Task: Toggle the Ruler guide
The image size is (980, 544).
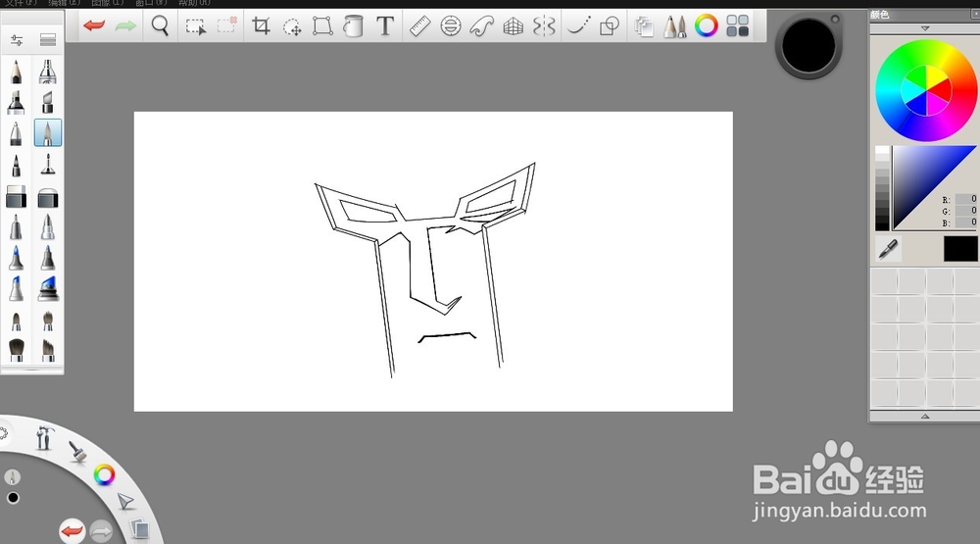Action: pyautogui.click(x=419, y=26)
